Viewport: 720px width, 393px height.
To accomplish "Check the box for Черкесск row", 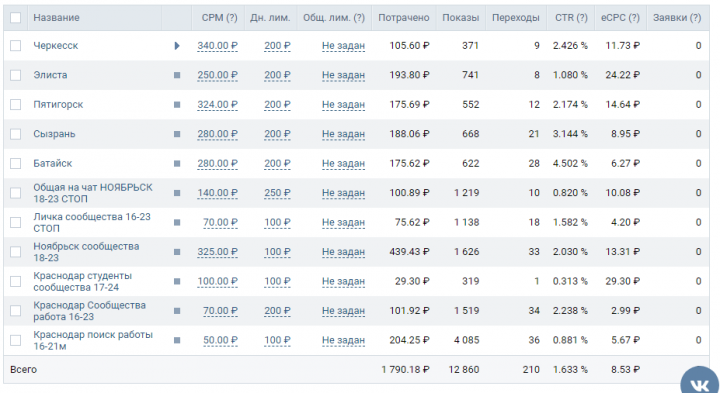I will [16, 45].
